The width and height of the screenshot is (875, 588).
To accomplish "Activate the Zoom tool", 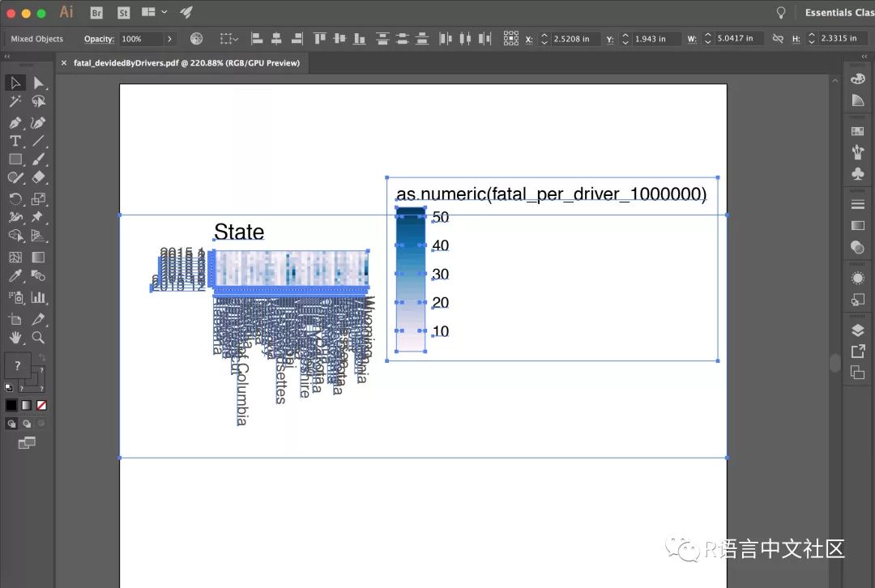I will coord(38,337).
